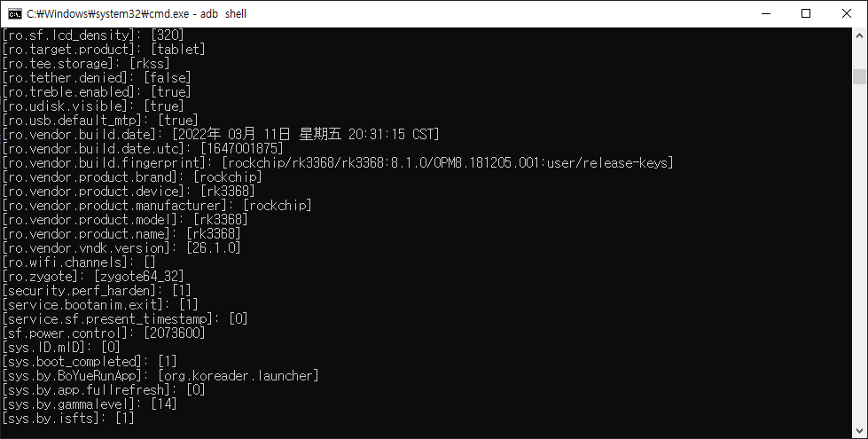Click the ro.sf.lcd_density property line
868x439 pixels.
(x=93, y=35)
